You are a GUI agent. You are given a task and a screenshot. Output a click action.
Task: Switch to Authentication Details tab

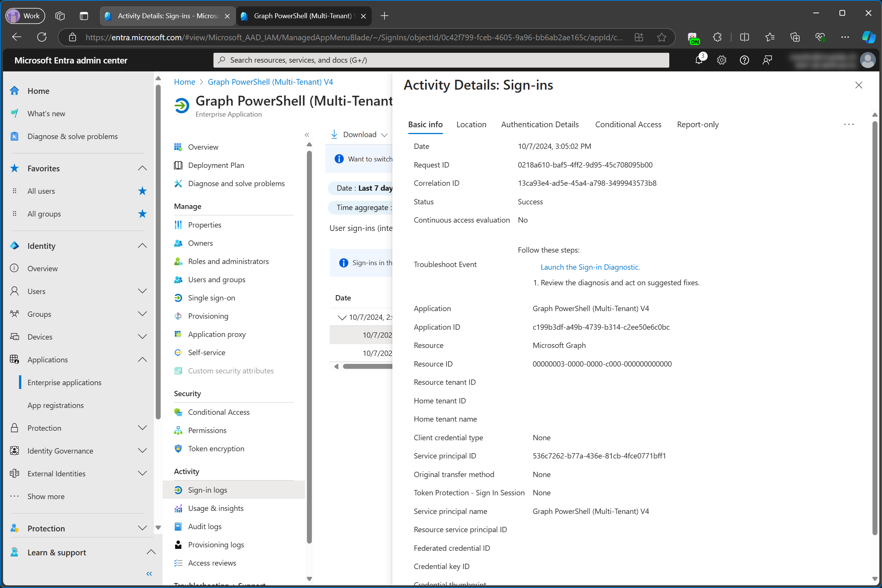click(x=540, y=125)
